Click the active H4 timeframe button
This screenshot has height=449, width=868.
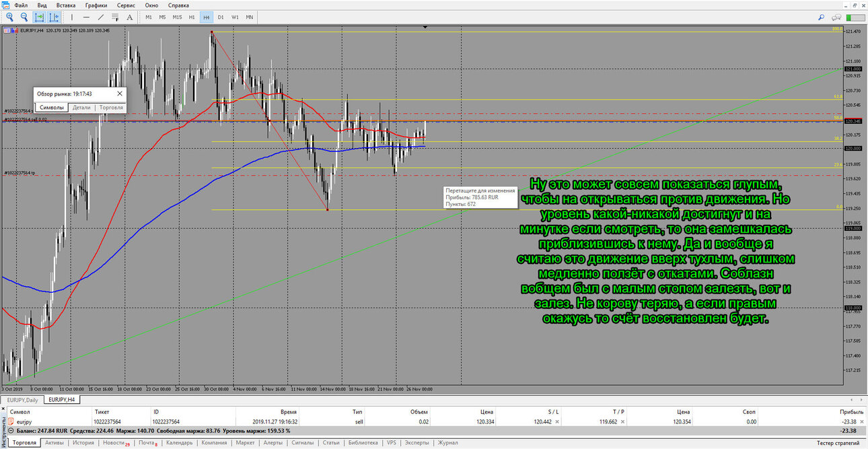tap(206, 17)
